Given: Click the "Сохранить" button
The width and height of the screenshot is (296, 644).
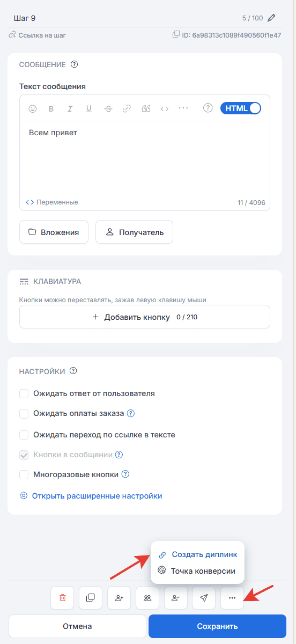Looking at the screenshot, I should [217, 626].
